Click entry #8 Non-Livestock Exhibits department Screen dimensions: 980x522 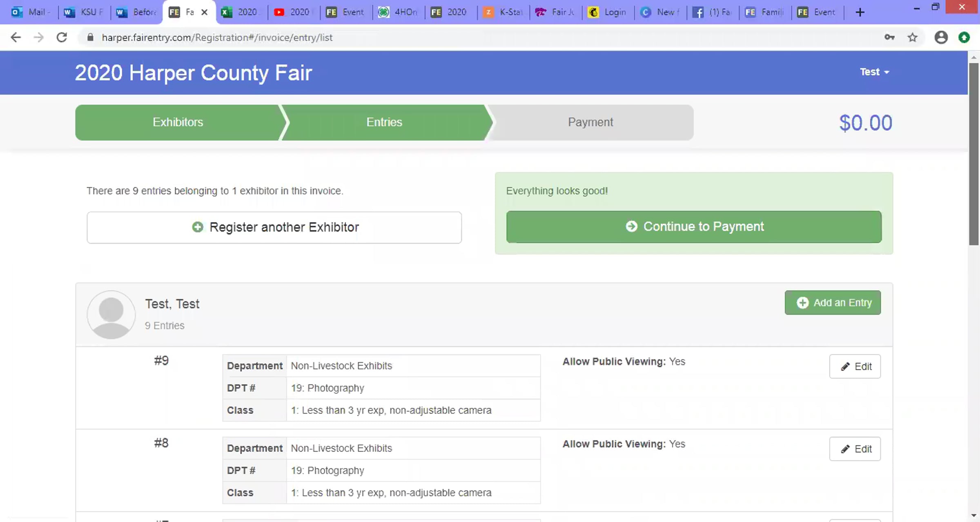click(341, 448)
